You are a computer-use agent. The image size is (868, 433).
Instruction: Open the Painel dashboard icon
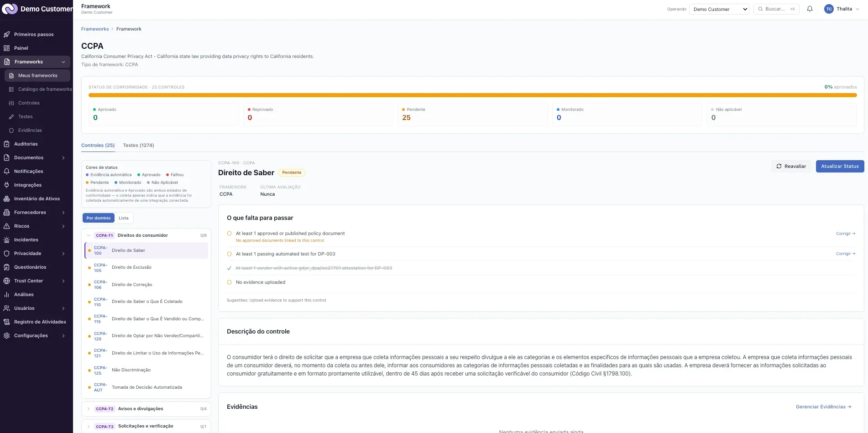point(7,48)
